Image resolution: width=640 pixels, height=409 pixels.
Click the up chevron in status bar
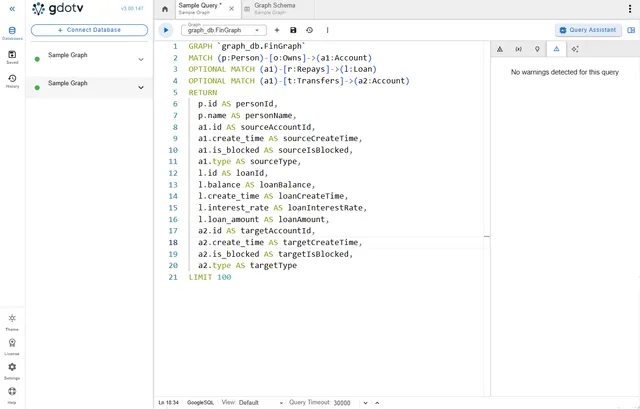(377, 403)
